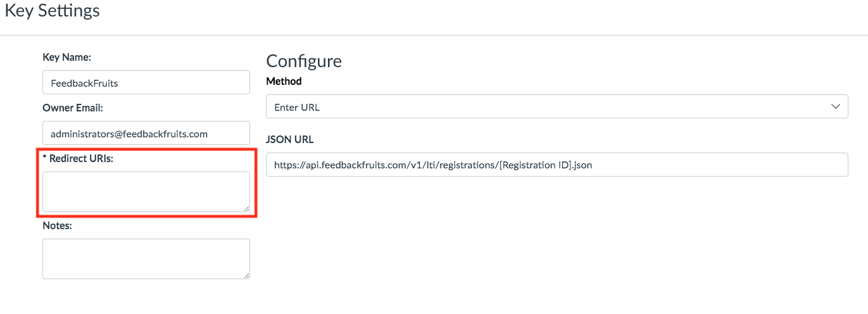
Task: Click the required asterisk beside Redirect URIs
Action: (x=45, y=158)
